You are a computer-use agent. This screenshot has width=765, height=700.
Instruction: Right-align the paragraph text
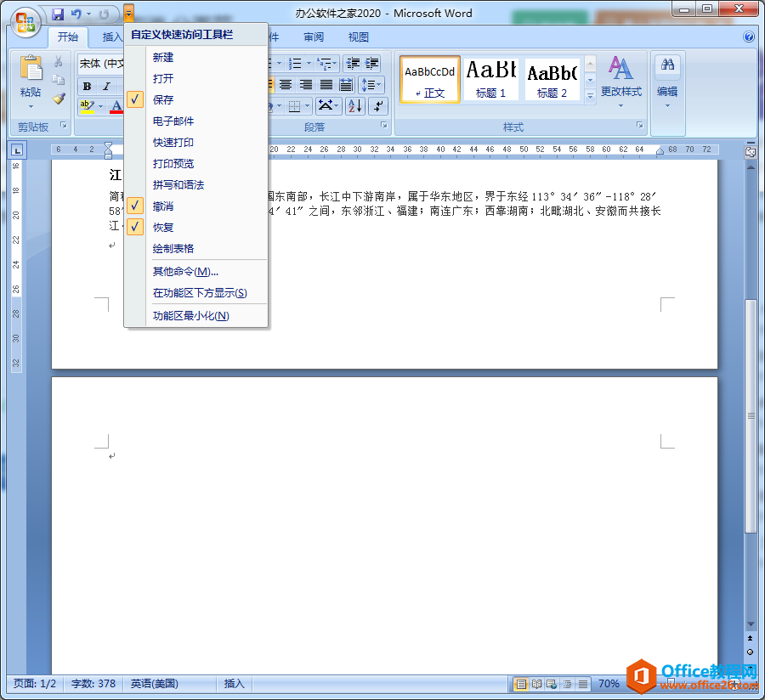(306, 85)
